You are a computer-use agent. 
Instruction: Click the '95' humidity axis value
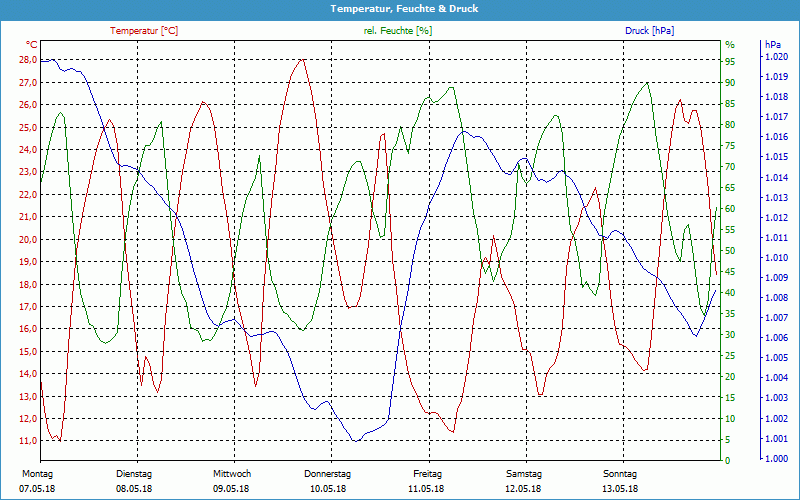coord(730,62)
